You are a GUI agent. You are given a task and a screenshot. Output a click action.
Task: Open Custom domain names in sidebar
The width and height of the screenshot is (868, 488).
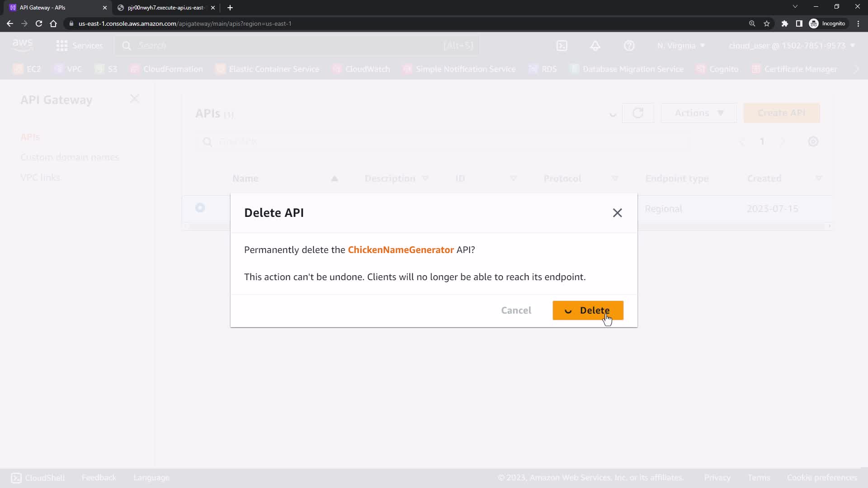(70, 157)
